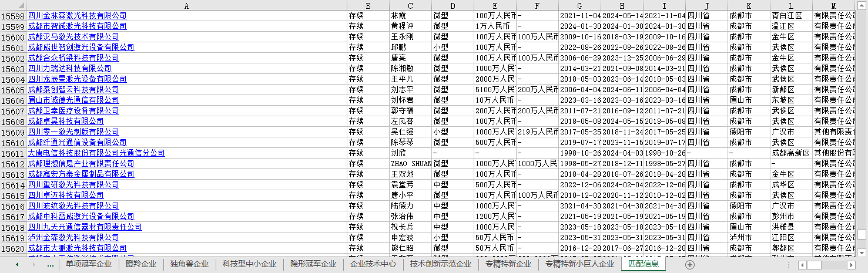Select column C header
Viewport: 868px width, 273px height.
410,5
